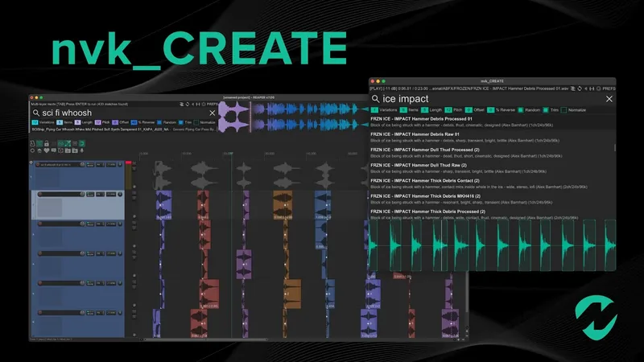Click the stacked-layers icon in nvk_CREATE header

click(x=573, y=88)
